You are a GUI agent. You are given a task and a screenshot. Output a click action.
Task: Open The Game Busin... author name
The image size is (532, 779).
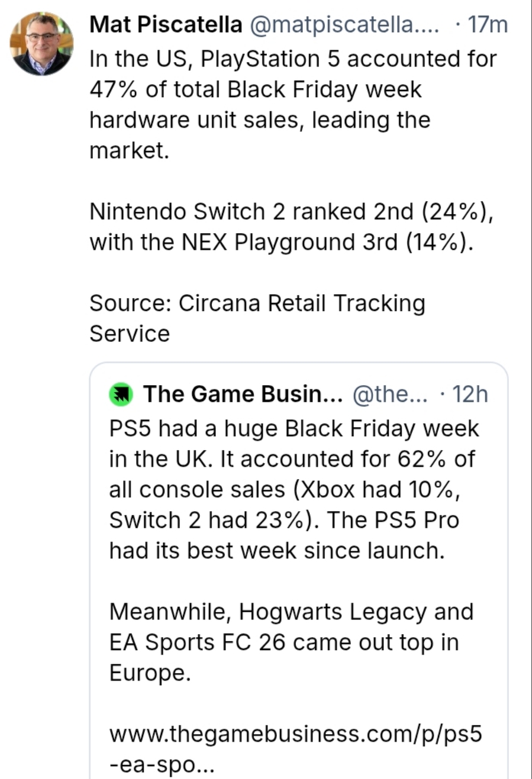pyautogui.click(x=243, y=394)
